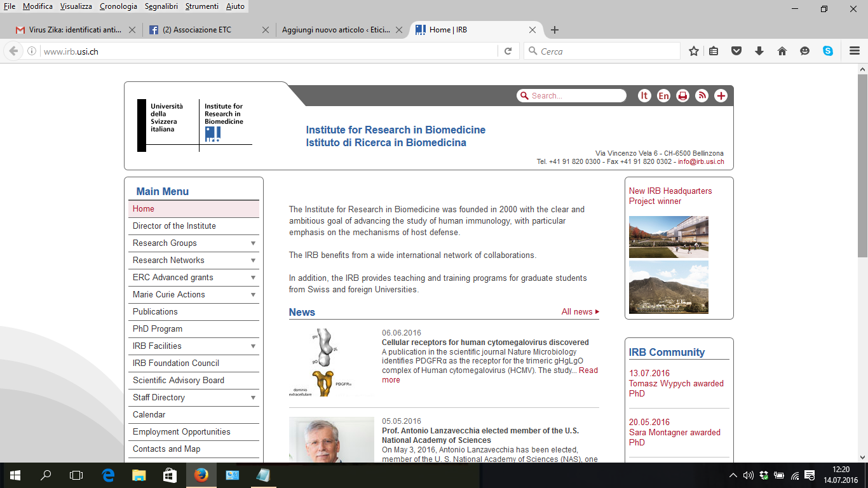Open the bookmarks list icon
The image size is (868, 488).
pos(714,51)
